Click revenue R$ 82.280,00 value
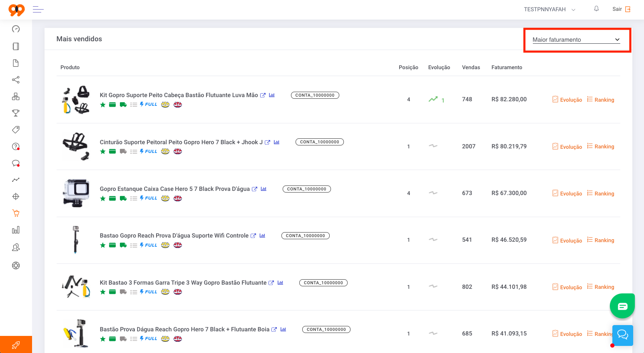The height and width of the screenshot is (353, 644). click(509, 99)
